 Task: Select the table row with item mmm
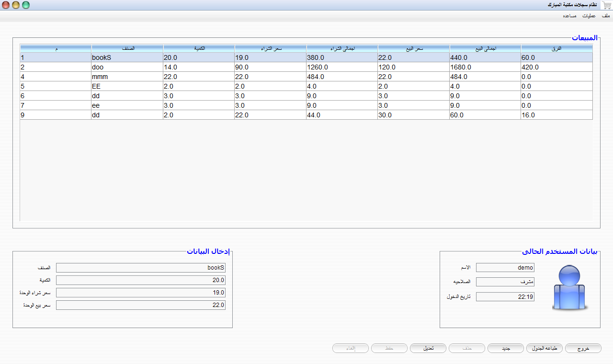(x=306, y=77)
